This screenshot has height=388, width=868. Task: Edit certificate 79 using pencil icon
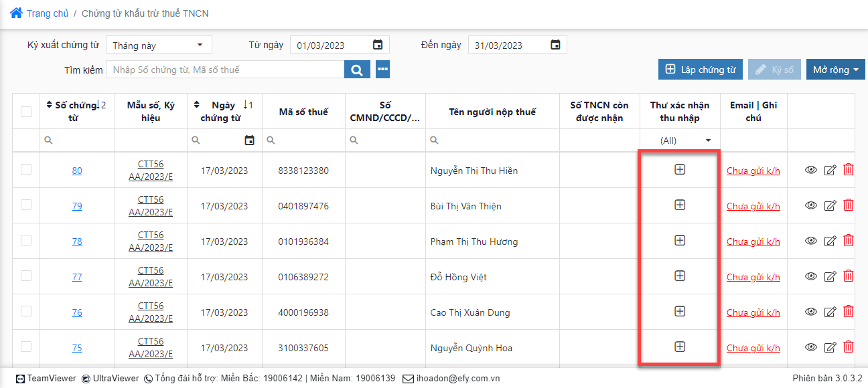[830, 206]
